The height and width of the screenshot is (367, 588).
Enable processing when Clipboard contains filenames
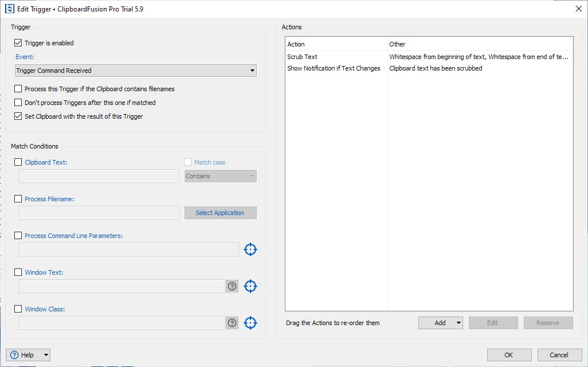pyautogui.click(x=18, y=89)
